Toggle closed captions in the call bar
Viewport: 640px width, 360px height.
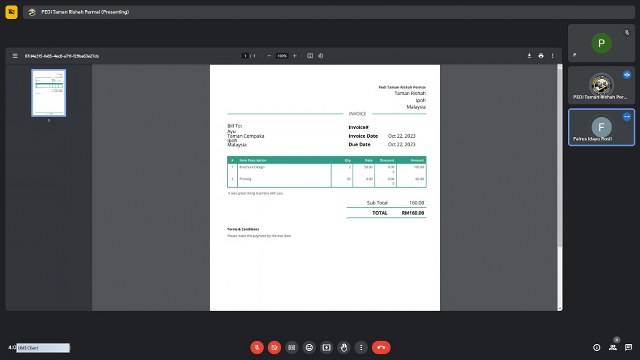pos(291,347)
